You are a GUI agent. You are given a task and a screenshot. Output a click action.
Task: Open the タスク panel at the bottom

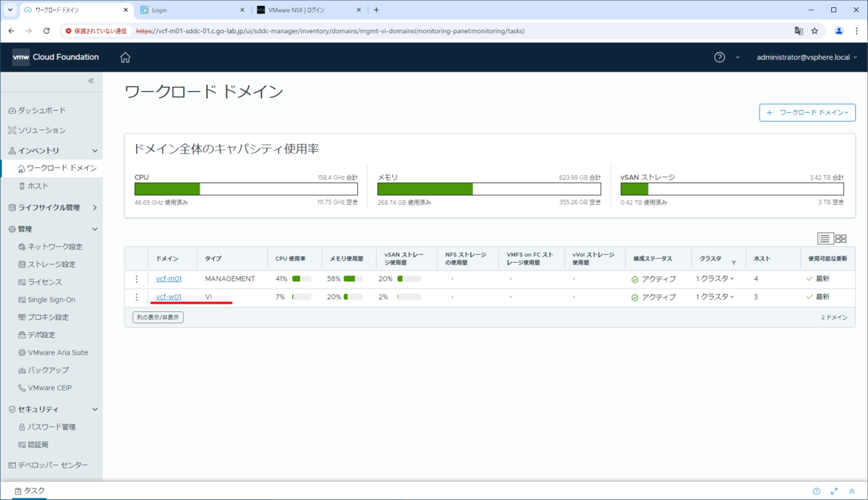[29, 490]
